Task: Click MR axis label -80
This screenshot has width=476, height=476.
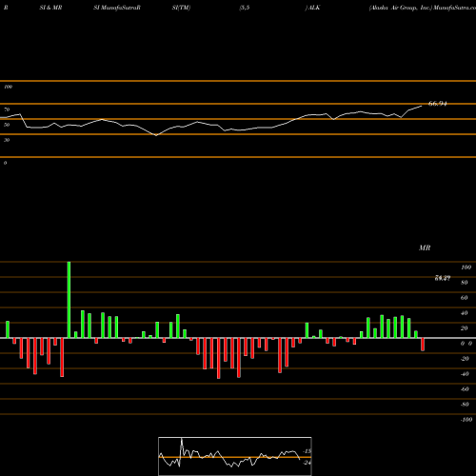Action: pos(465,405)
